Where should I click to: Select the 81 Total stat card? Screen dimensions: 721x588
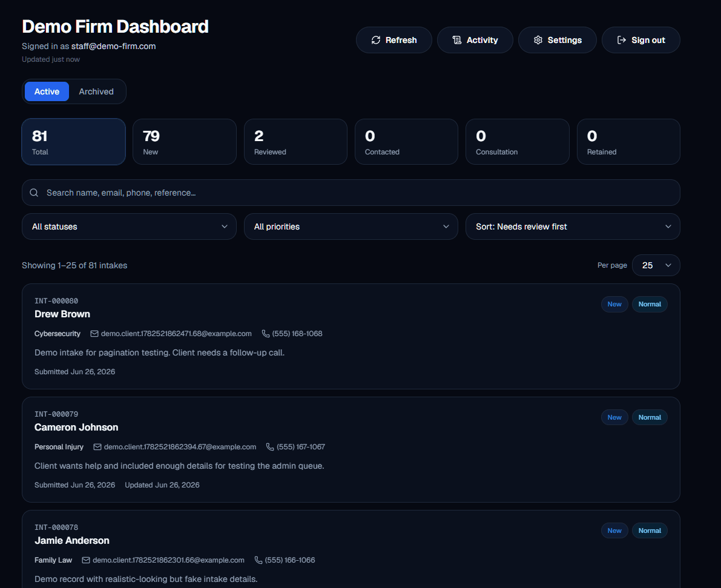(74, 142)
